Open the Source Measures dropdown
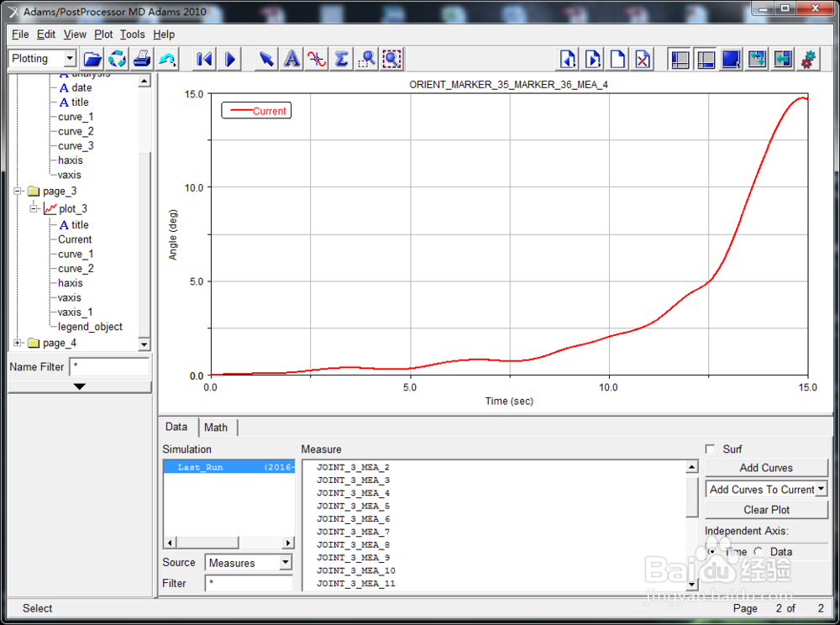 coord(286,562)
